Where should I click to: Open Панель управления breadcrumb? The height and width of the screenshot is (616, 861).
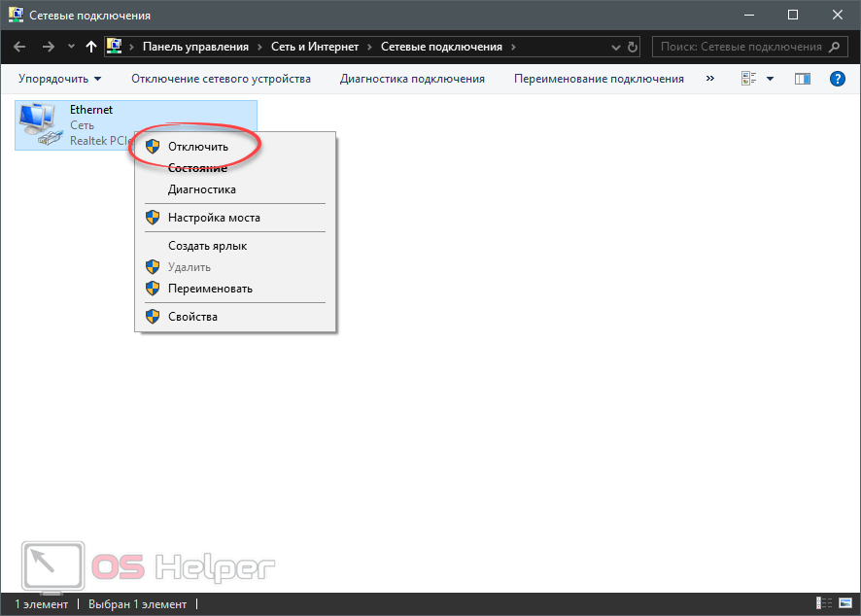click(x=195, y=47)
